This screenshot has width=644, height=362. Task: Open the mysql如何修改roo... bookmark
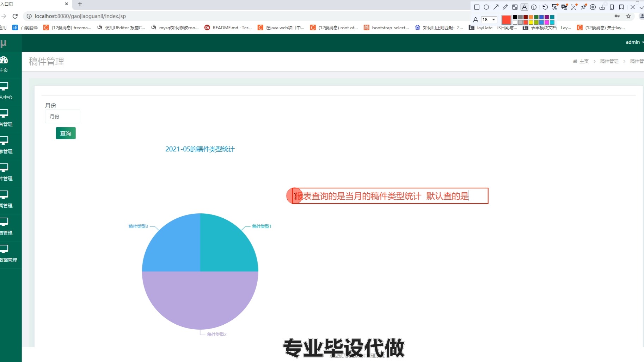click(175, 27)
